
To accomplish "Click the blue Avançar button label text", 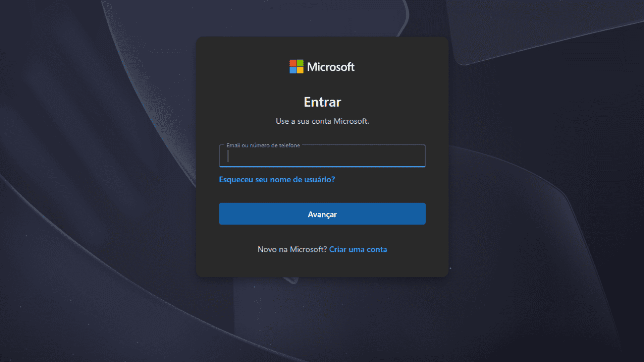I will point(322,214).
